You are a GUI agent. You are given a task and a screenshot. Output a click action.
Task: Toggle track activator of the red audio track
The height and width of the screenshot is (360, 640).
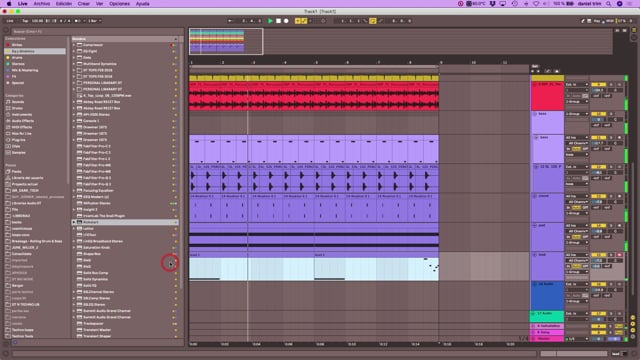pos(598,84)
